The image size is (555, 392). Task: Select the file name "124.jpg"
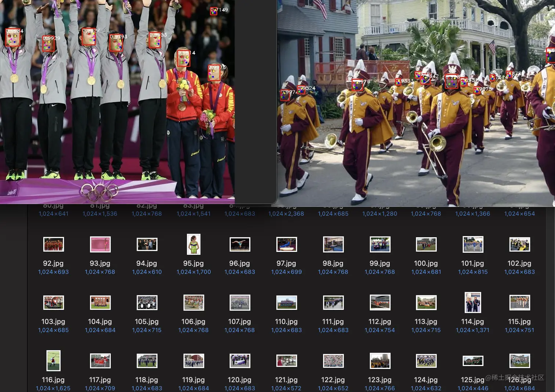tap(426, 380)
